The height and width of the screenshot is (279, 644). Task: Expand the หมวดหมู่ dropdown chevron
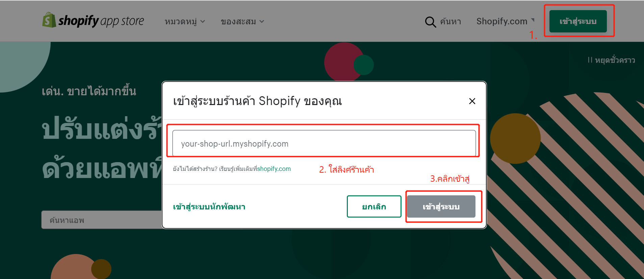coord(203,22)
